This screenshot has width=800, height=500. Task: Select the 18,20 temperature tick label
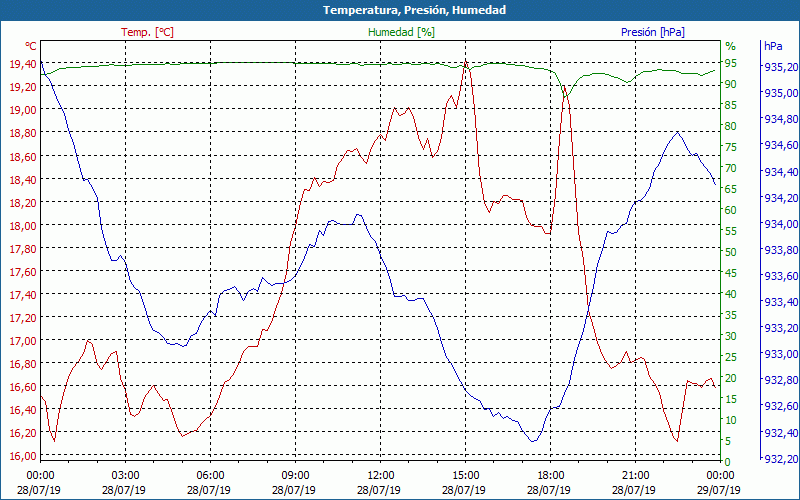tap(23, 203)
